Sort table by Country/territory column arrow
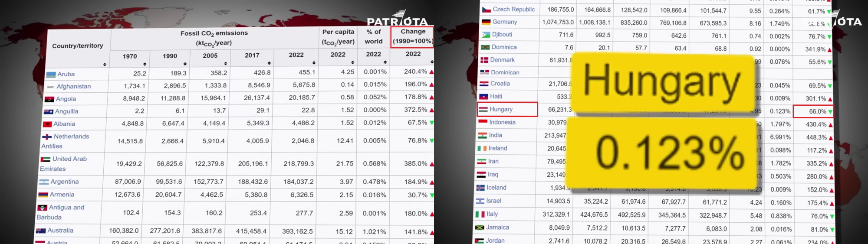Screen dimensions: 868x244 coord(105,65)
